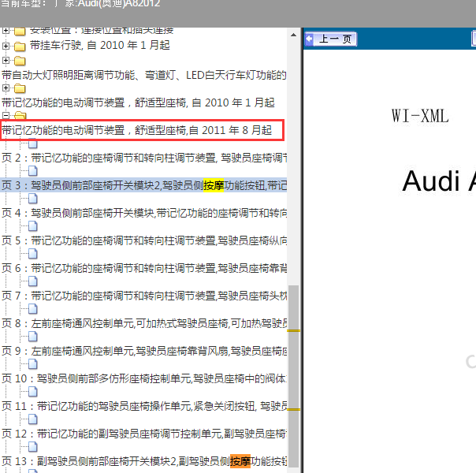Open 页 11 带记忆功能的驾驶员座椅操作单元
The width and height of the screenshot is (476, 473).
(144, 406)
